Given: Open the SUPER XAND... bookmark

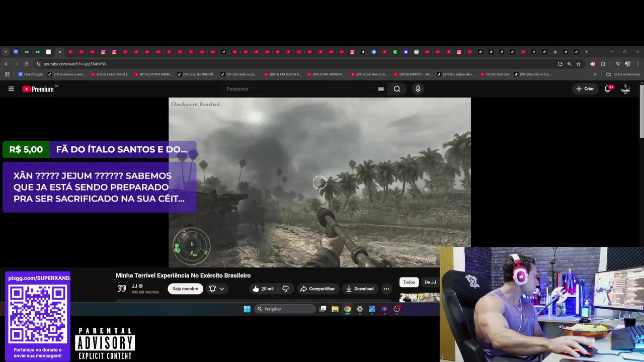Looking at the screenshot, I should (153, 74).
